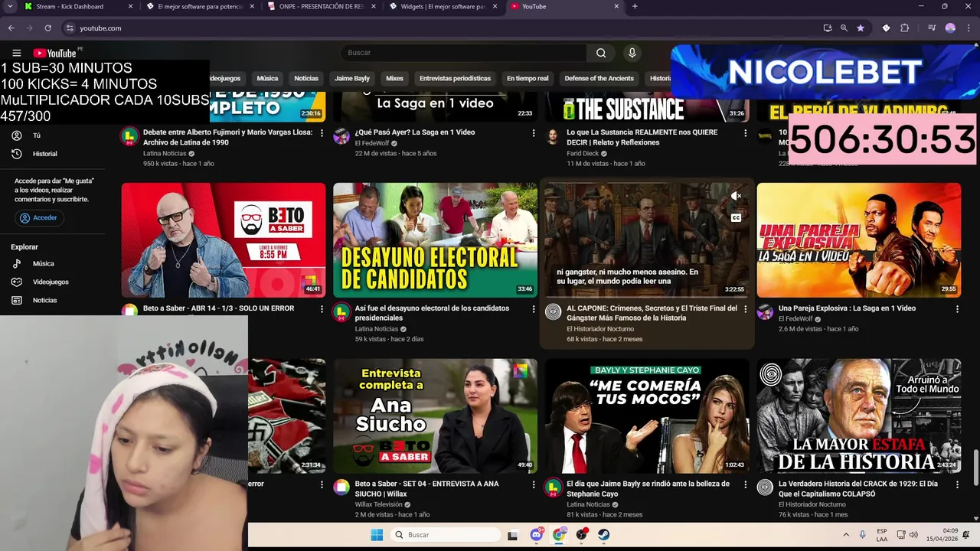The width and height of the screenshot is (980, 551).
Task: Select the Defense of the Ancients chip
Action: click(x=599, y=78)
